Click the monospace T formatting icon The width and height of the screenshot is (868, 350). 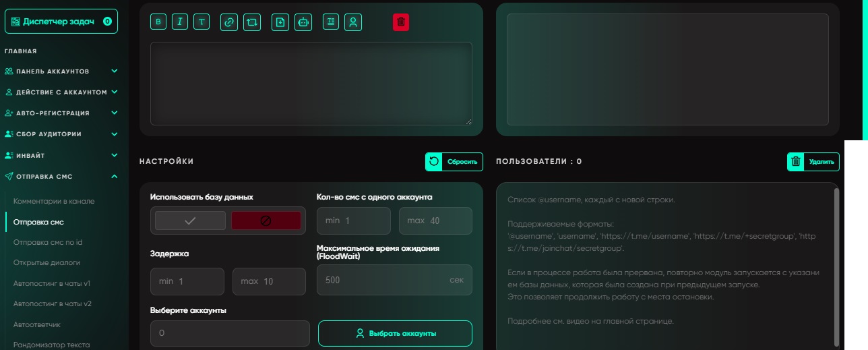(x=201, y=22)
